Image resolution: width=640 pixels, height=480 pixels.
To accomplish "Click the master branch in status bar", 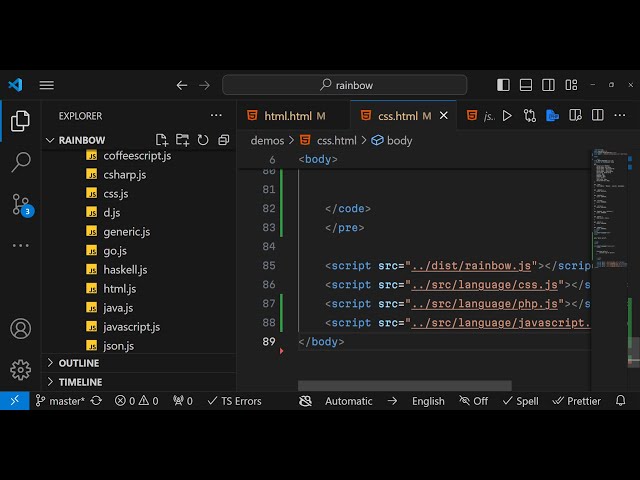I will 66,401.
